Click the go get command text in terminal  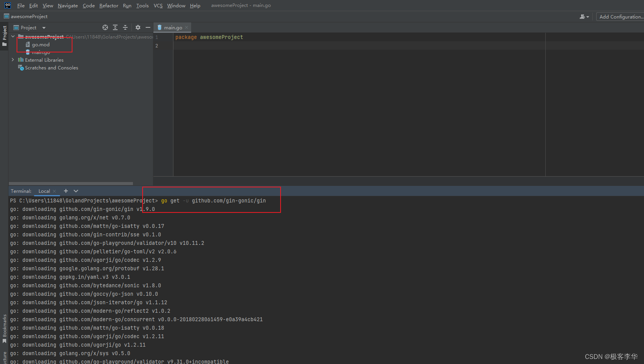click(214, 201)
